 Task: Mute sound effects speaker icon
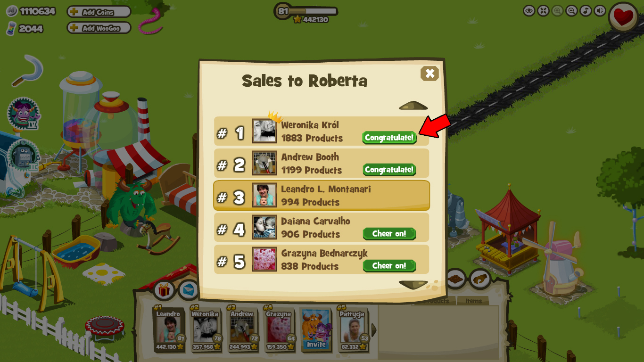click(600, 10)
